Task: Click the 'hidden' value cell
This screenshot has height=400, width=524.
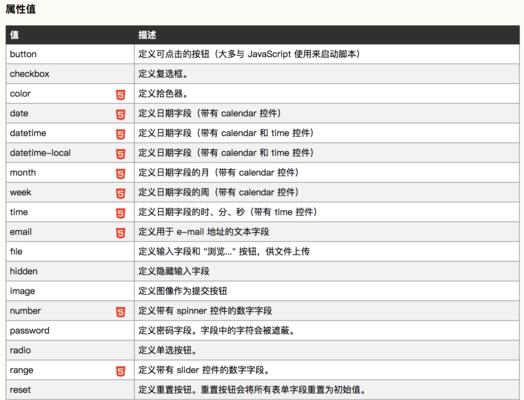Action: (70, 271)
